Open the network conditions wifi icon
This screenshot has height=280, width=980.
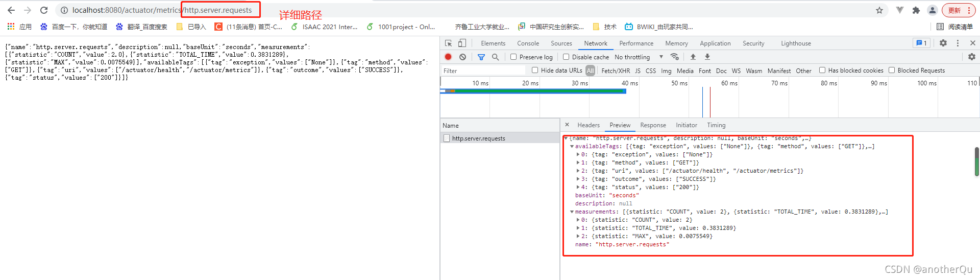675,57
